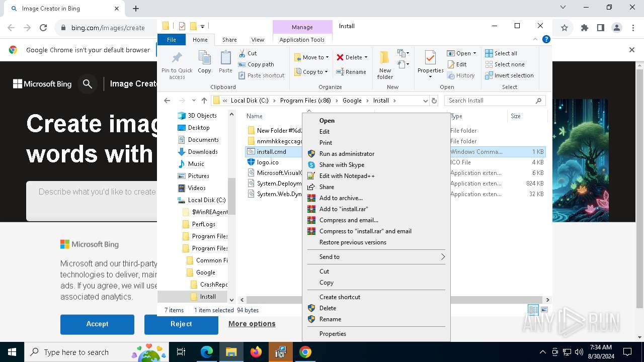Open Firefox from the taskbar
This screenshot has height=362, width=644.
coord(256,352)
